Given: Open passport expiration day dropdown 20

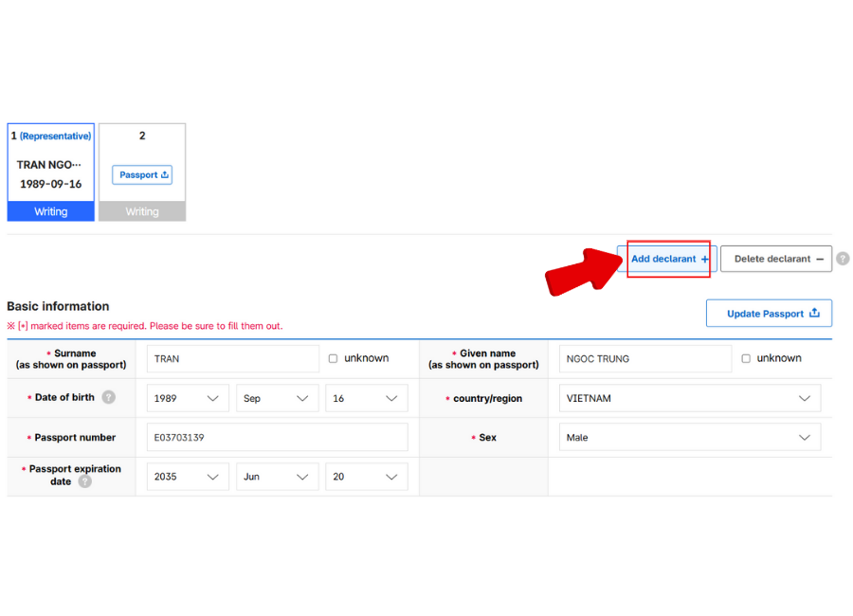Looking at the screenshot, I should tap(366, 477).
